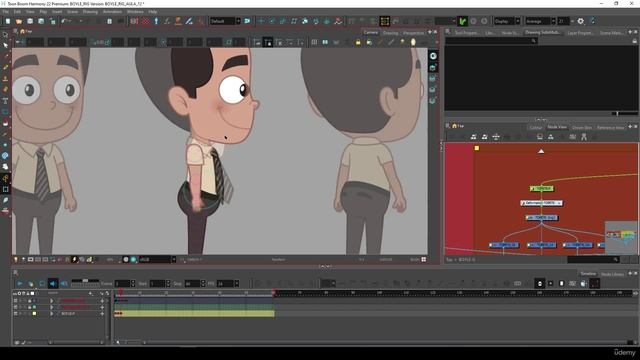Click the FPS value stepper
This screenshot has width=640, height=360.
tap(237, 283)
